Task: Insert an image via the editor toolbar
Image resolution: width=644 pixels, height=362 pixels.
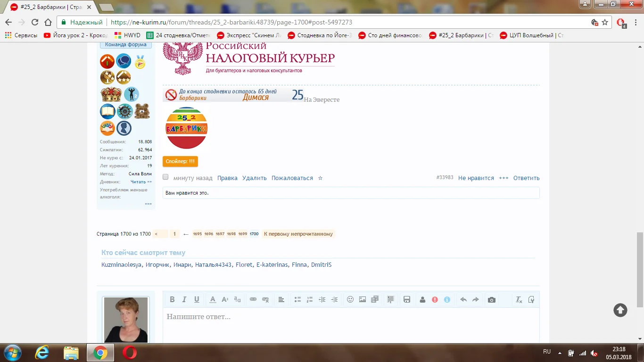Action: (x=363, y=299)
